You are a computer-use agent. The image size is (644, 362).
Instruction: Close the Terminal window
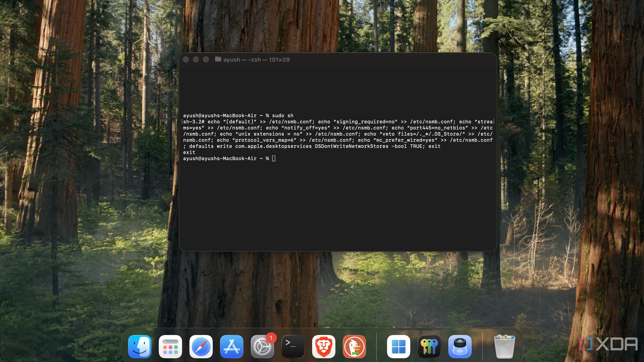coord(186,59)
